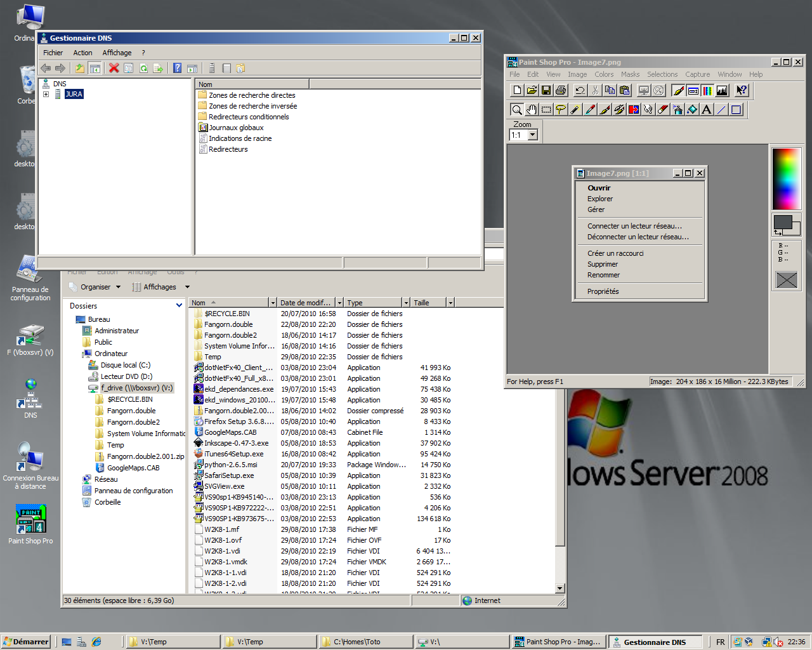Image resolution: width=812 pixels, height=650 pixels.
Task: Pick the Flood Fill bucket tool
Action: pos(692,110)
